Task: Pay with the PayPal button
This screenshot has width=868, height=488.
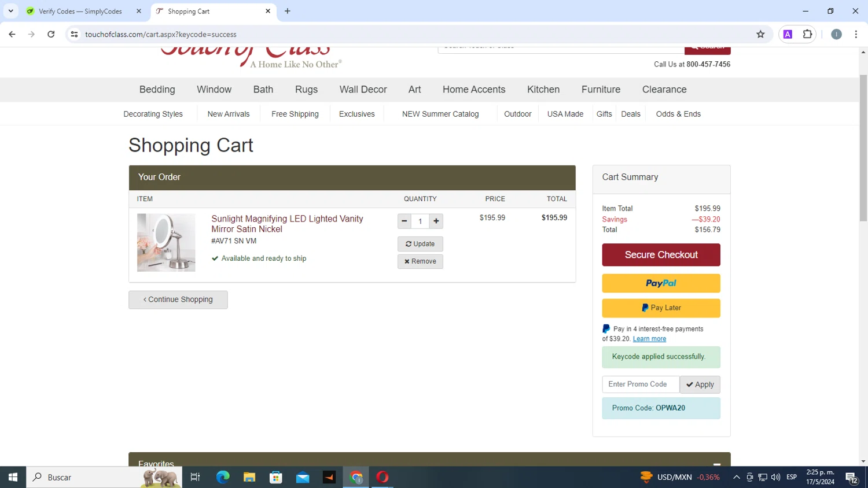Action: (x=661, y=283)
